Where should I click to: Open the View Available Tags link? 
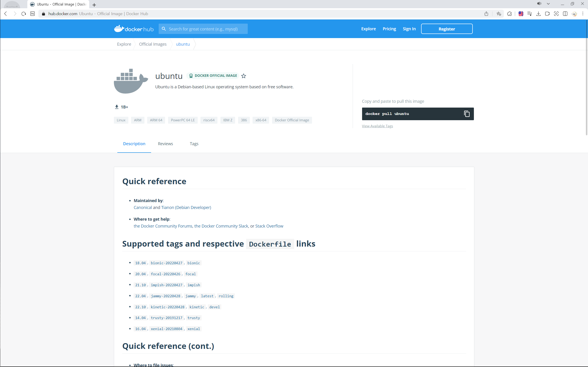coord(377,126)
